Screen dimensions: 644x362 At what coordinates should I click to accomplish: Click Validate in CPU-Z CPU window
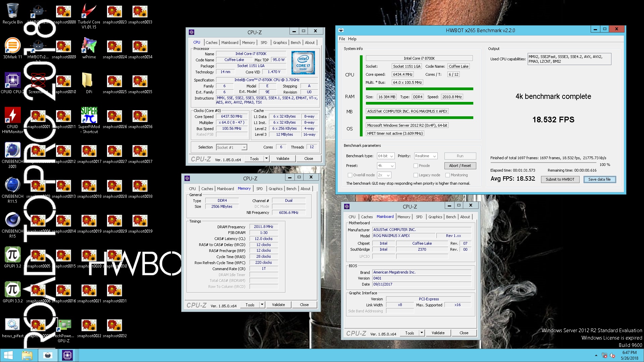(283, 159)
